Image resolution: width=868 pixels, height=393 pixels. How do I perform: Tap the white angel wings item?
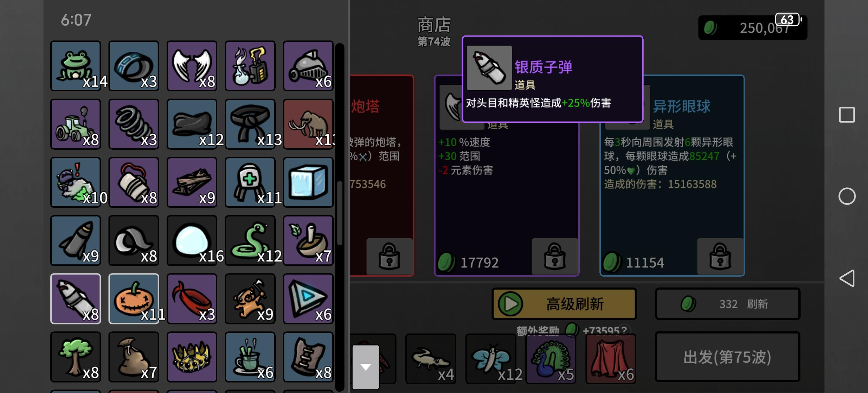[x=192, y=66]
